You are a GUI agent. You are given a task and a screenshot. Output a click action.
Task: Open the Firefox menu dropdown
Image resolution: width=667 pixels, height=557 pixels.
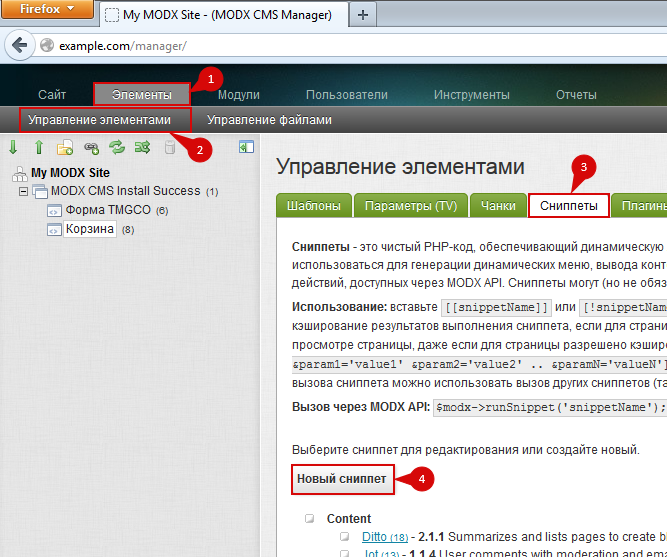pyautogui.click(x=48, y=12)
